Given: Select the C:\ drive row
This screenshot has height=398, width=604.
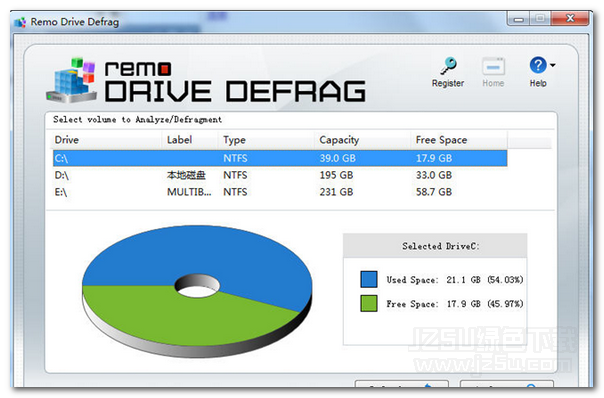Looking at the screenshot, I should [280, 158].
